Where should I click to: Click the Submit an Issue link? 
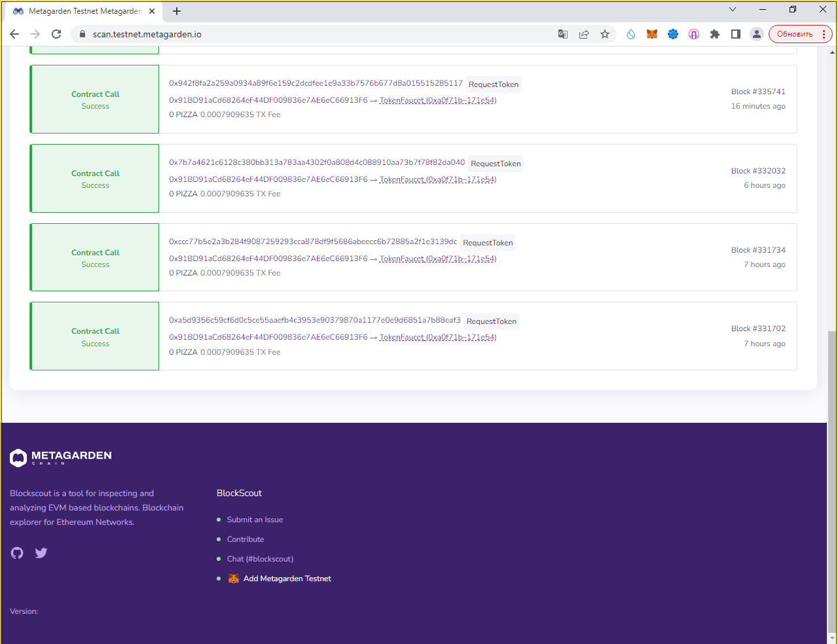point(255,520)
